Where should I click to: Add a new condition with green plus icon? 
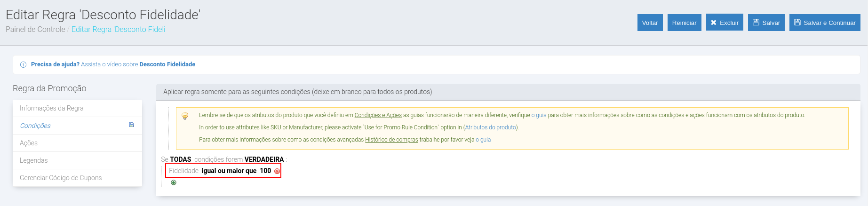(174, 182)
